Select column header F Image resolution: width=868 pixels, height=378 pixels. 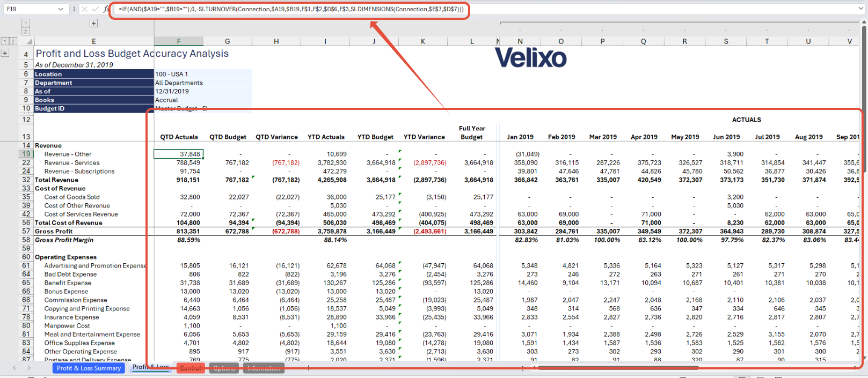pos(178,41)
